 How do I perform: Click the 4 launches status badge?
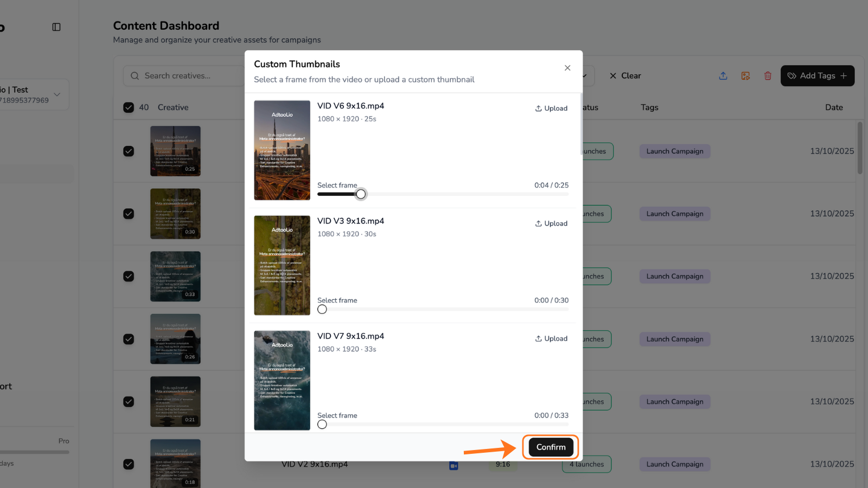coord(586,464)
